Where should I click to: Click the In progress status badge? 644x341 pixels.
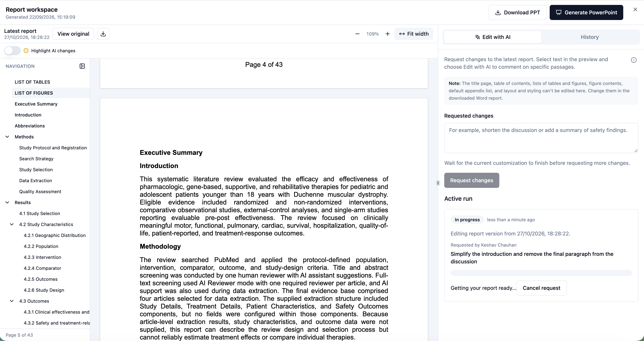467,220
